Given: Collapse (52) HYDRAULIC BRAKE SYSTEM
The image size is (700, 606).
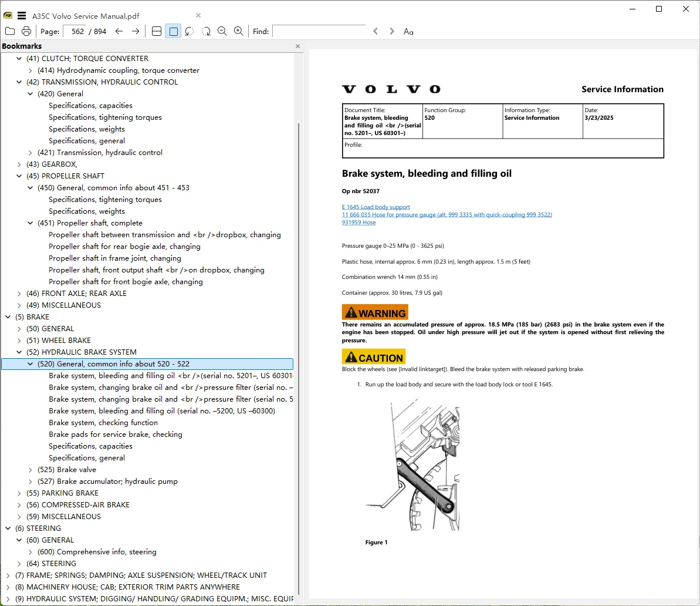Looking at the screenshot, I should tap(19, 352).
